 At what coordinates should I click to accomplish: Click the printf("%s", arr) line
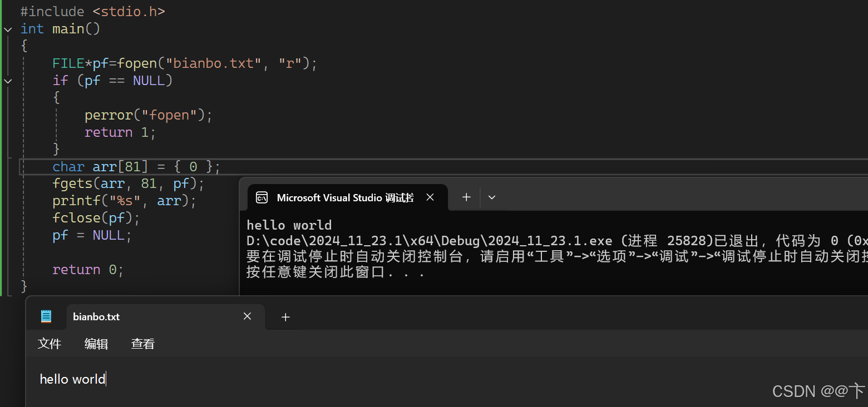pyautogui.click(x=125, y=201)
